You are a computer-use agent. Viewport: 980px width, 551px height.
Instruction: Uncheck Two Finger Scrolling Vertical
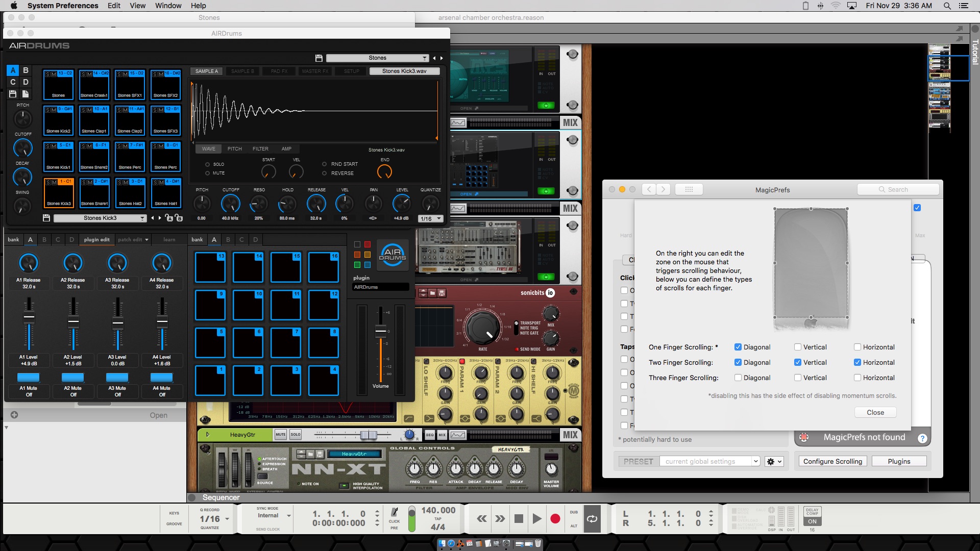798,362
